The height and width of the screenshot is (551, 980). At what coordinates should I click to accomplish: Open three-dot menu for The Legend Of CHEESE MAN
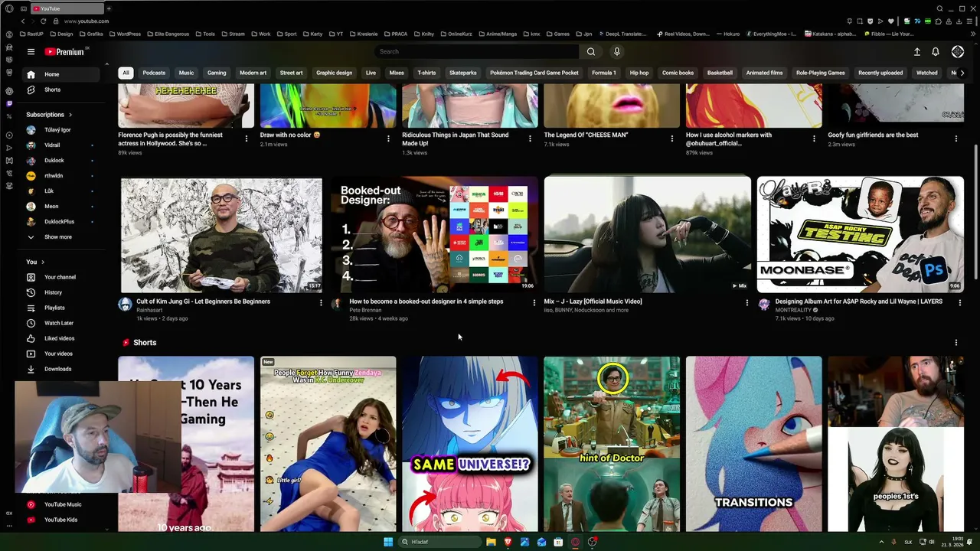[x=672, y=139]
